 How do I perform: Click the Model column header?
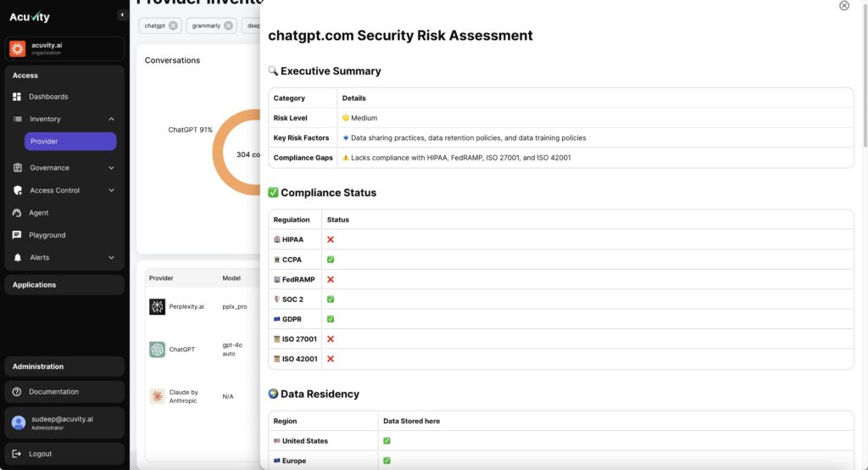pos(231,278)
